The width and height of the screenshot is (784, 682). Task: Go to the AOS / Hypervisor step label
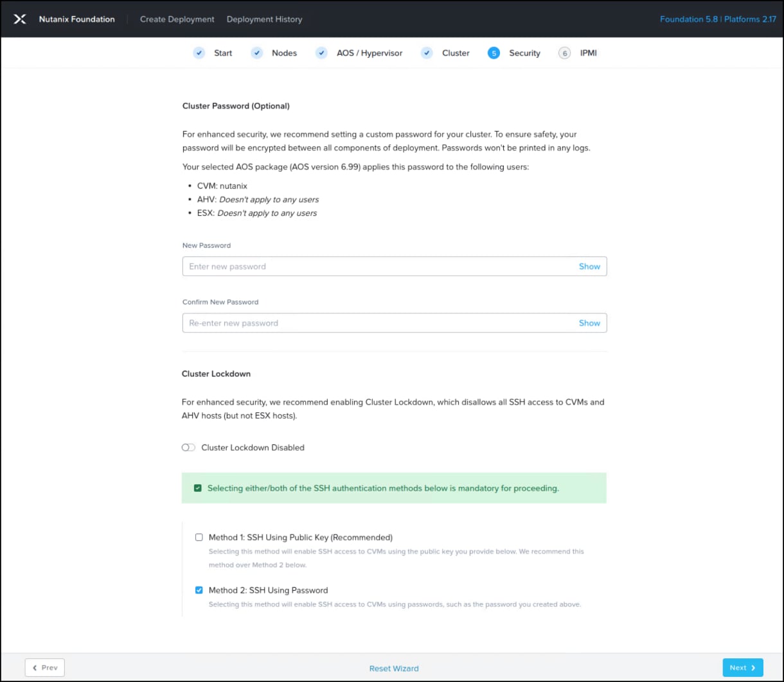pos(370,53)
